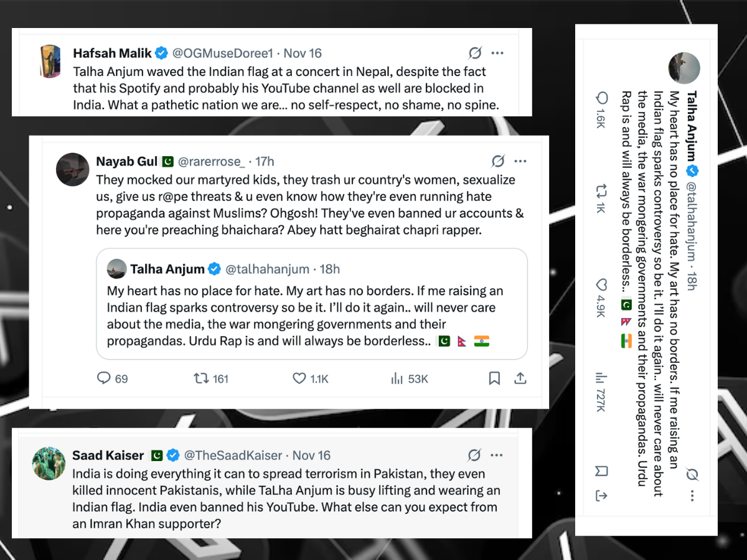Like Nayab Gul's tweet using the heart icon
This screenshot has height=560, width=747.
299,378
